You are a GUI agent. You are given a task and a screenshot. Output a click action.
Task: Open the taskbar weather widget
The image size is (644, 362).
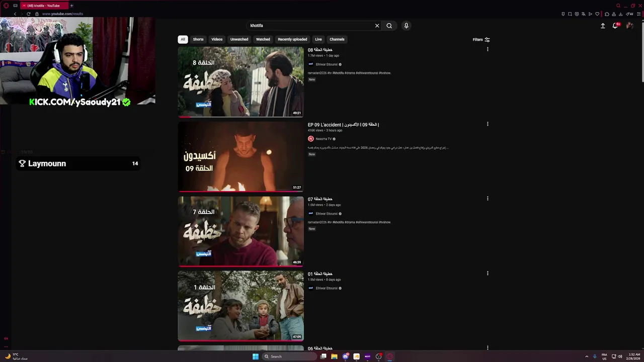click(x=16, y=356)
